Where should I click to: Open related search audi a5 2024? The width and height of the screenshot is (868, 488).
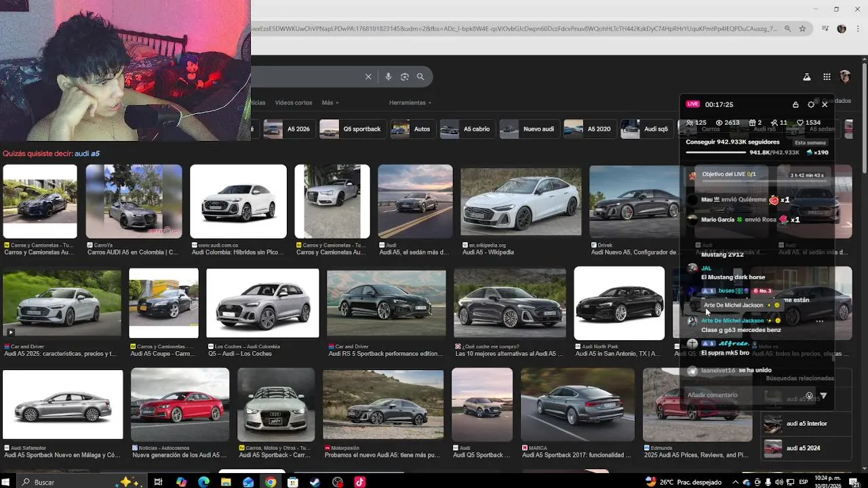tap(806, 448)
